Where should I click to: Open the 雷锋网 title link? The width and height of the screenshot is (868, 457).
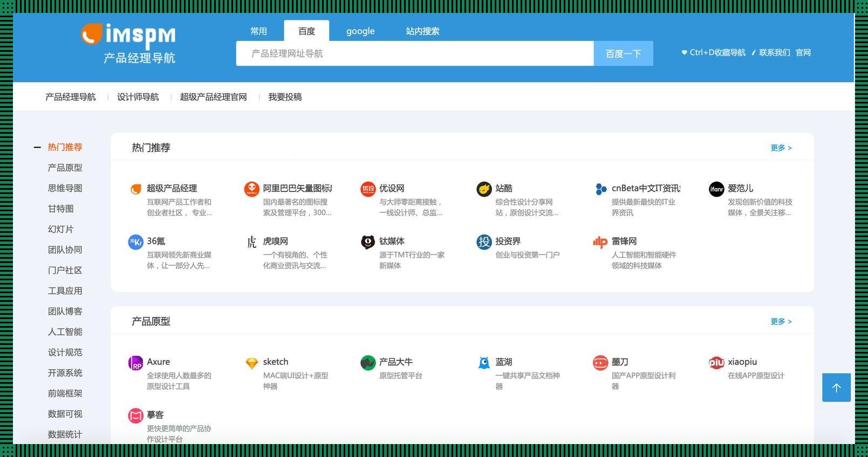pos(624,241)
